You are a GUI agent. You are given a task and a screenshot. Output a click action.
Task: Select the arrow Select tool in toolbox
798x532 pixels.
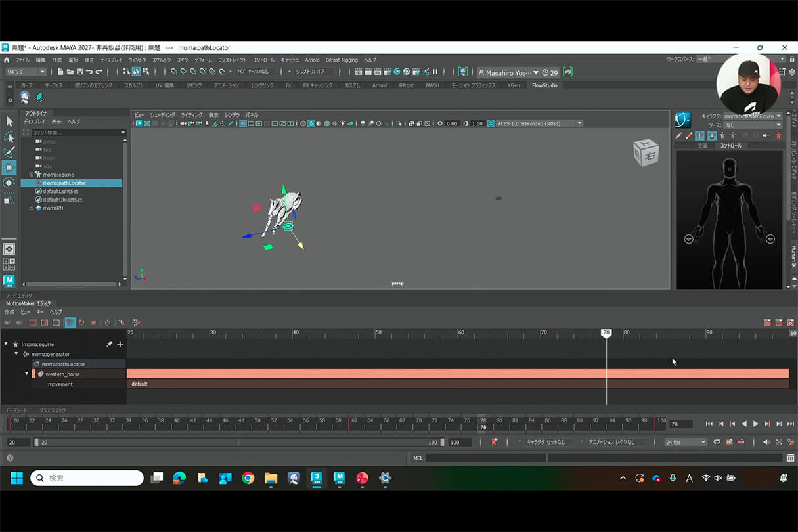(x=9, y=122)
